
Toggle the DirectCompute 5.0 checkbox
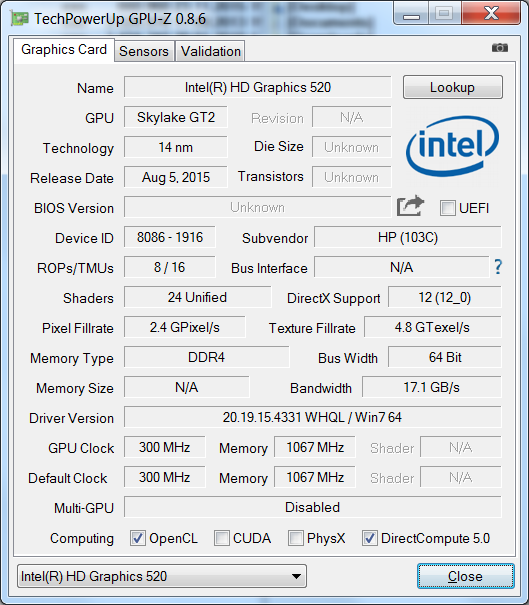(369, 538)
